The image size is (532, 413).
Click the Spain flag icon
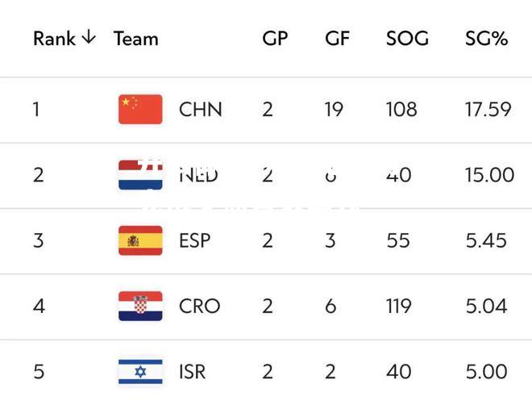140,240
